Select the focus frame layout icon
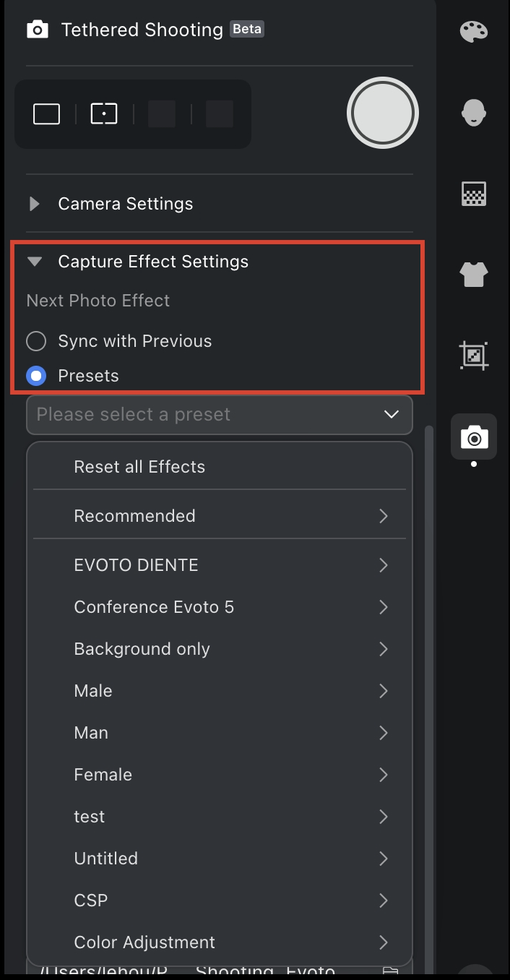Screen dimensions: 510x980 (104, 114)
